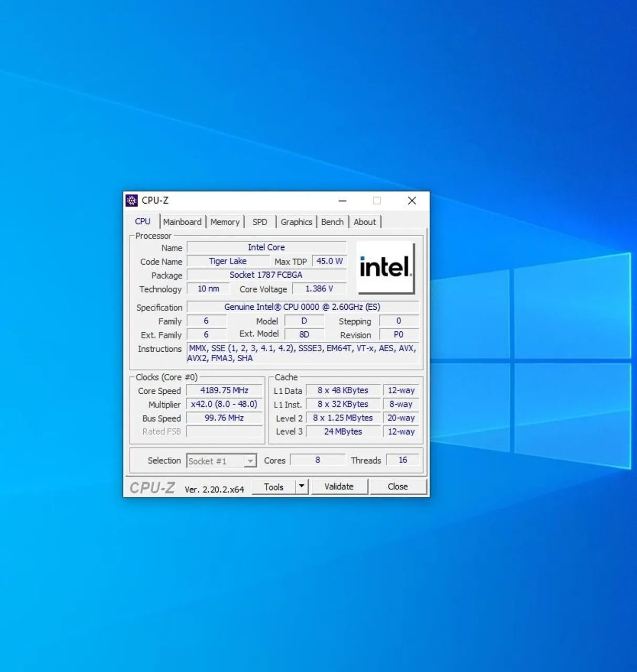Switch to the CPU tab
The image size is (637, 672).
point(143,222)
